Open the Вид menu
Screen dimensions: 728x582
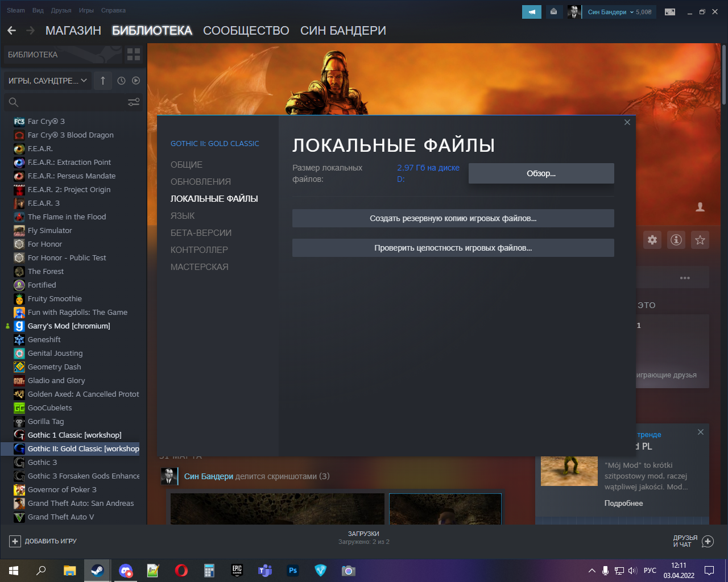pyautogui.click(x=38, y=10)
